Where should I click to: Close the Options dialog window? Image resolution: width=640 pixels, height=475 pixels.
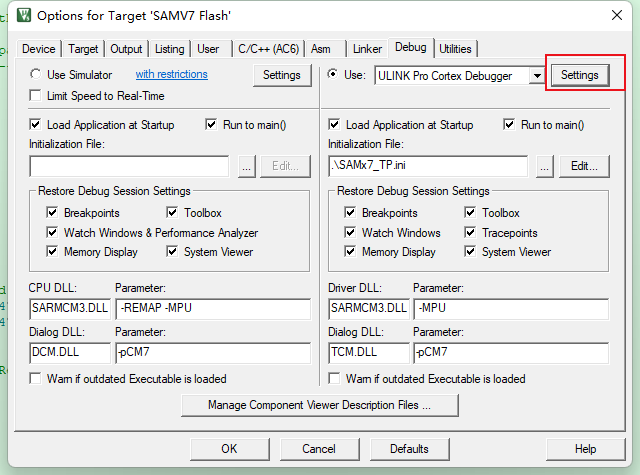tap(612, 15)
